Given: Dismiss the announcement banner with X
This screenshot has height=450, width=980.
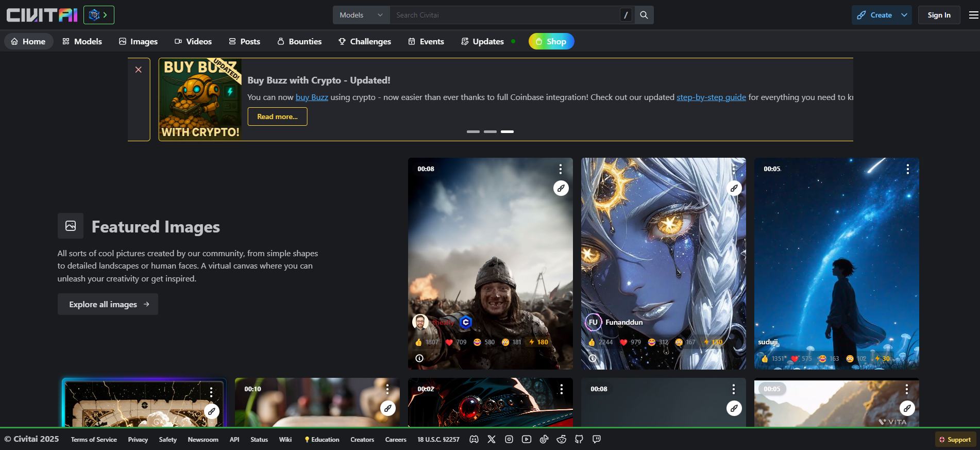Looking at the screenshot, I should coord(139,70).
